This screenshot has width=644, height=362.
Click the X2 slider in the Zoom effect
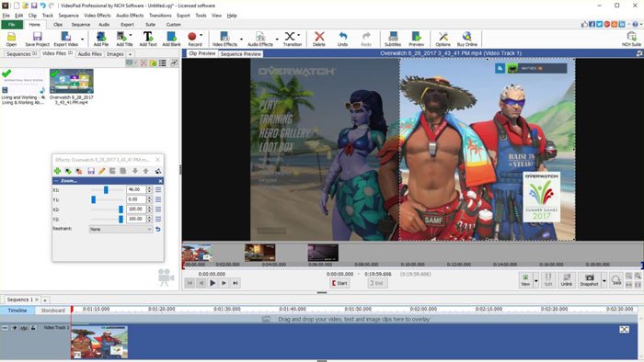click(x=108, y=209)
